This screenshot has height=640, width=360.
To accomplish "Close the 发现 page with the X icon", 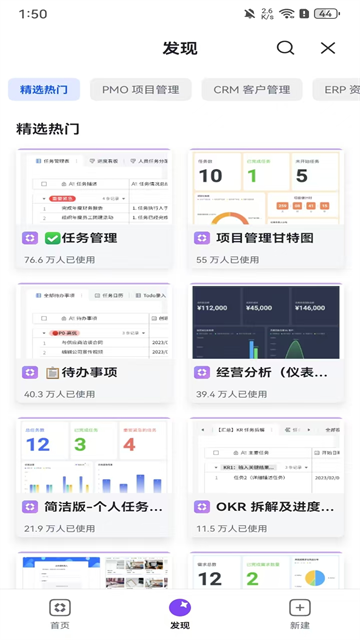I will 328,48.
